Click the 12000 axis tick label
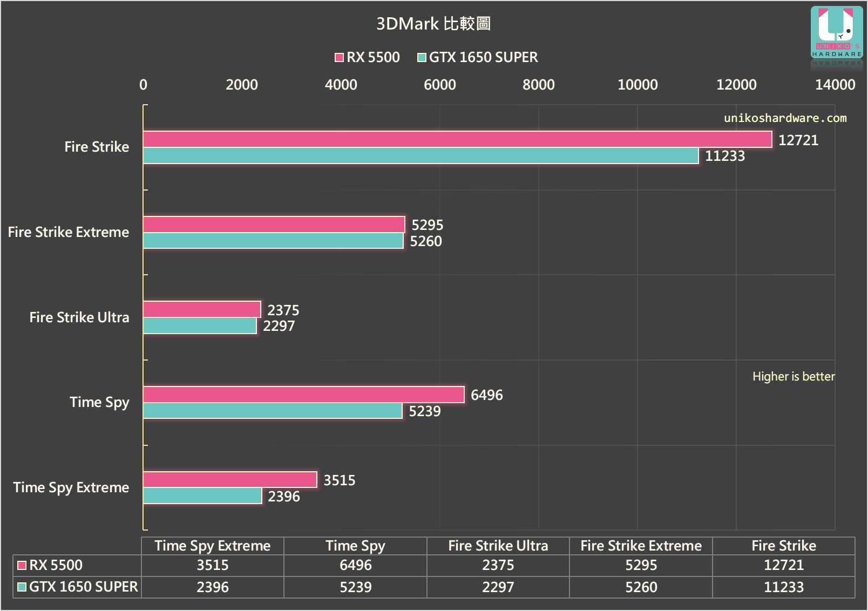Screen dimensions: 868x611 (736, 85)
